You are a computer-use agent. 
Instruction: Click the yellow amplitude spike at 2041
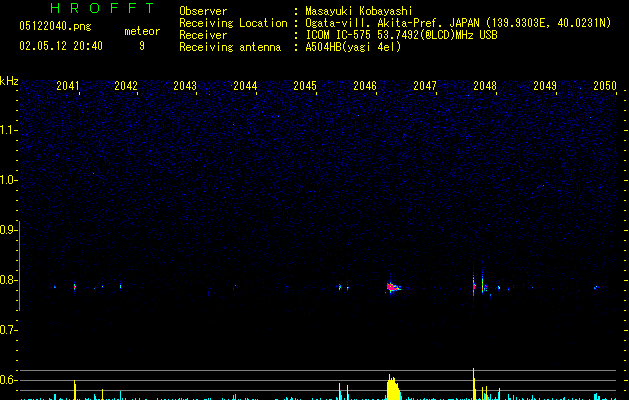(x=75, y=390)
